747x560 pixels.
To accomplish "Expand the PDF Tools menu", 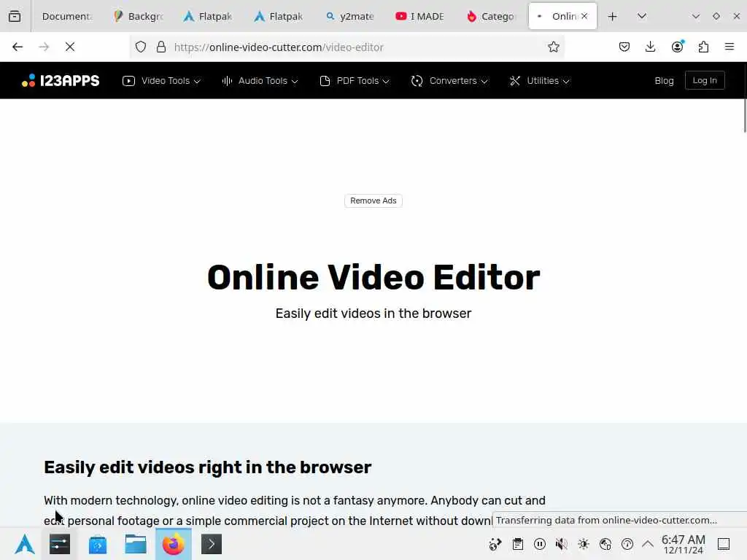I will pos(355,80).
